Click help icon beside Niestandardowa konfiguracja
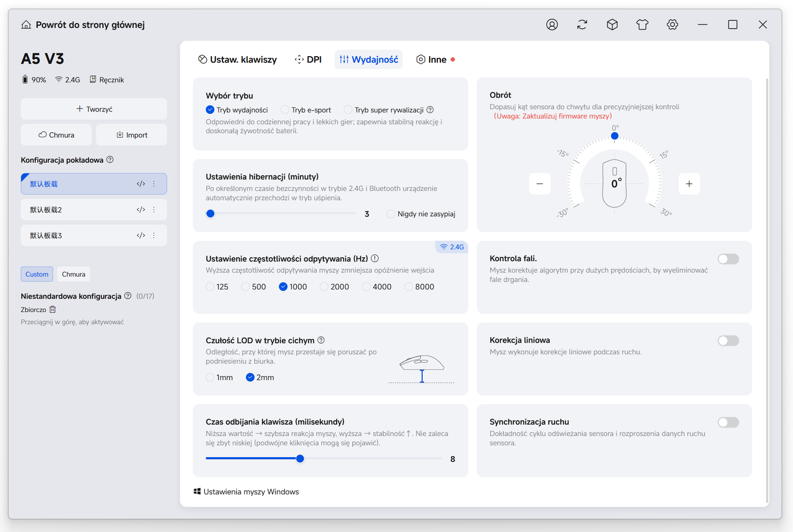The width and height of the screenshot is (793, 532). coord(128,296)
